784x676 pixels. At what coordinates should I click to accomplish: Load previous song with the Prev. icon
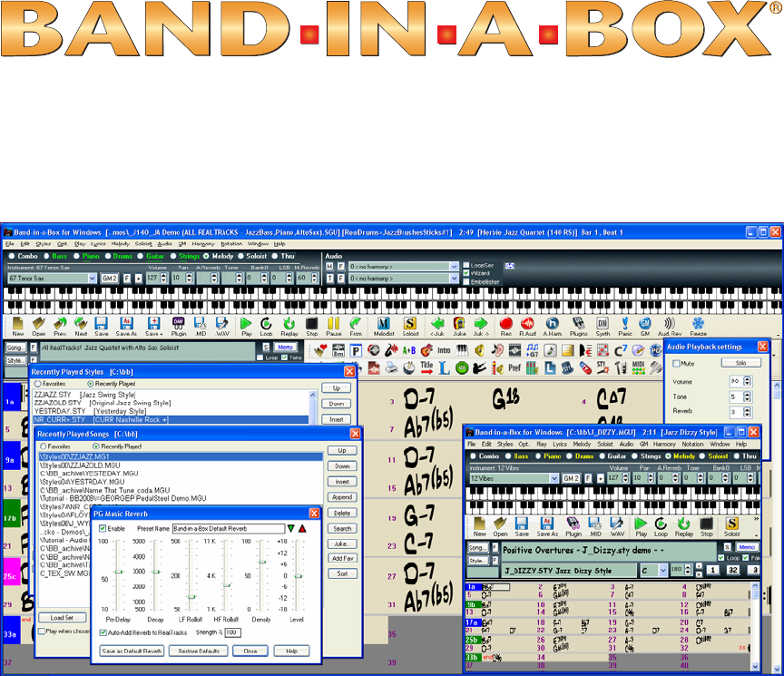[60, 326]
